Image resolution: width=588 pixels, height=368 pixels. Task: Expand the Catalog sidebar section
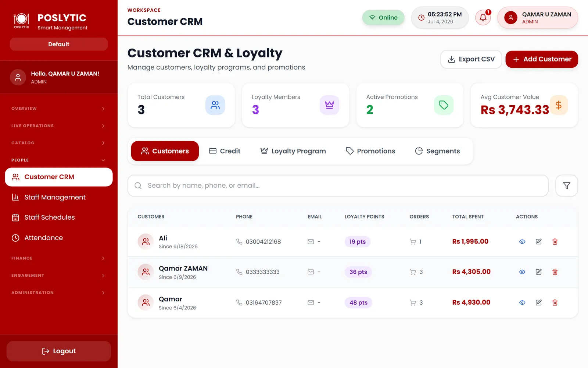pos(59,143)
